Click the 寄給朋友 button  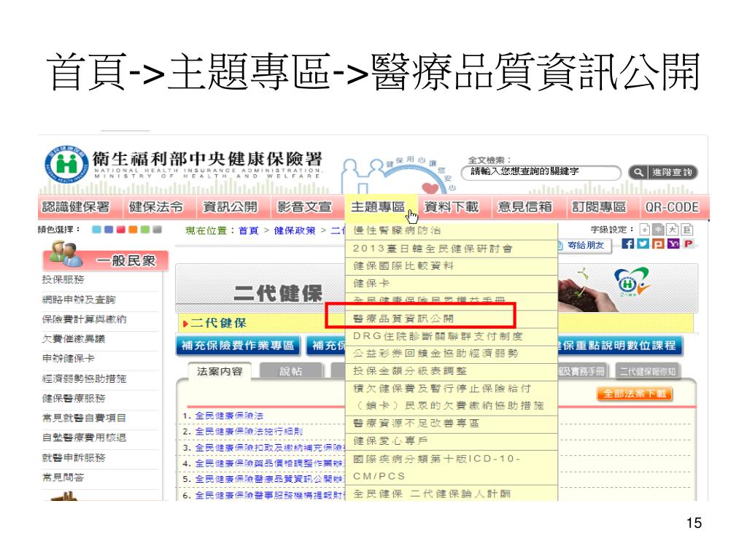coord(584,245)
